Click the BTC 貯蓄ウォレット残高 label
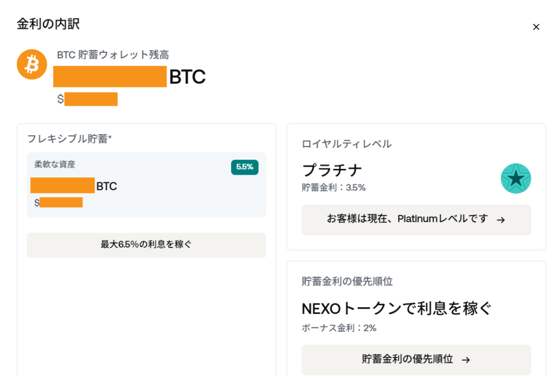 pyautogui.click(x=113, y=55)
